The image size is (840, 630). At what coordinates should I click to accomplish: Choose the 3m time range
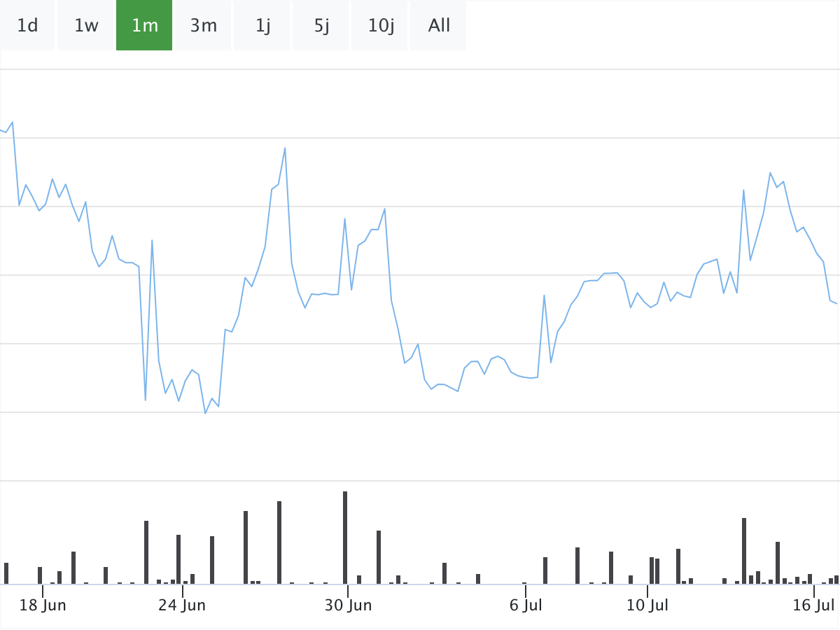[203, 26]
